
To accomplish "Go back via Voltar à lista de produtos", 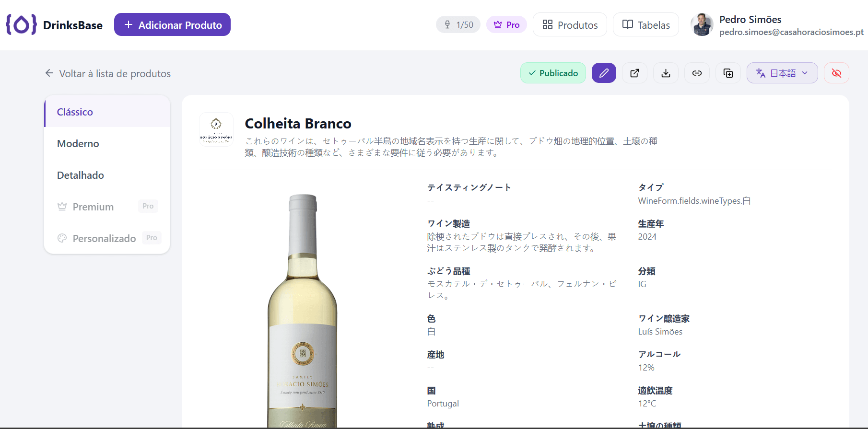I will pos(108,73).
